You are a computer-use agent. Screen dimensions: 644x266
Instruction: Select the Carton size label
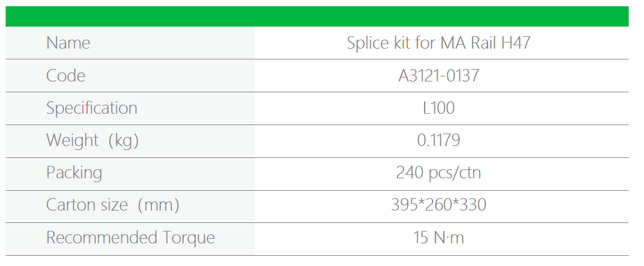coord(87,205)
